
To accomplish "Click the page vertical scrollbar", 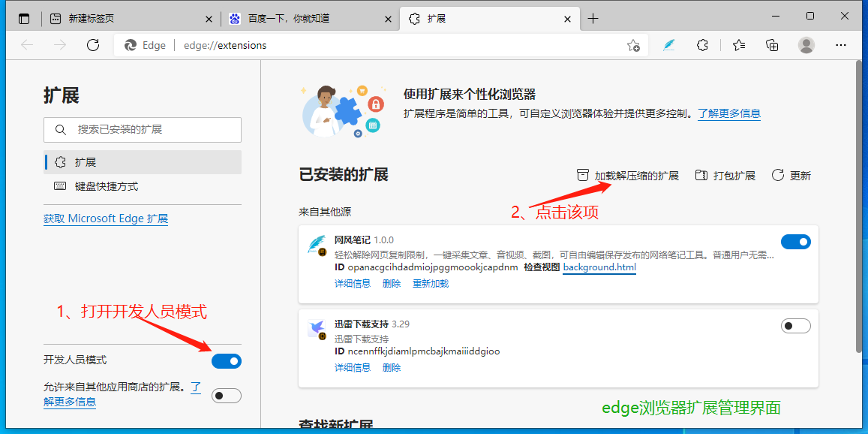I will point(858,206).
